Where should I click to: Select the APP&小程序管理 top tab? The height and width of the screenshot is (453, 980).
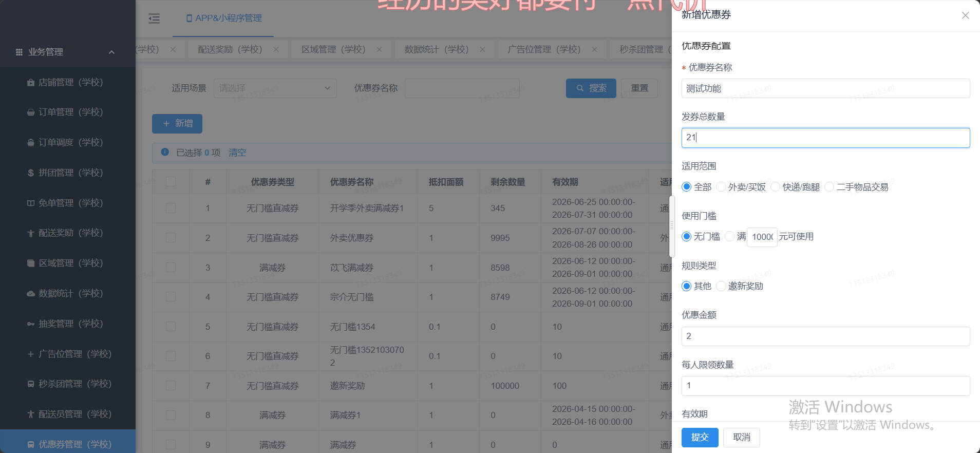tap(223, 18)
